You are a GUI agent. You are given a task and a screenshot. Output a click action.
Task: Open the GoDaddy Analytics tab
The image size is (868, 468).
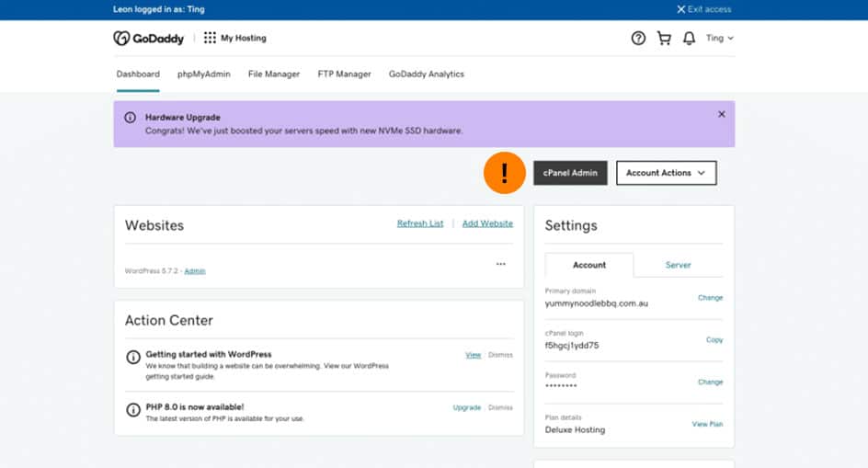(427, 74)
